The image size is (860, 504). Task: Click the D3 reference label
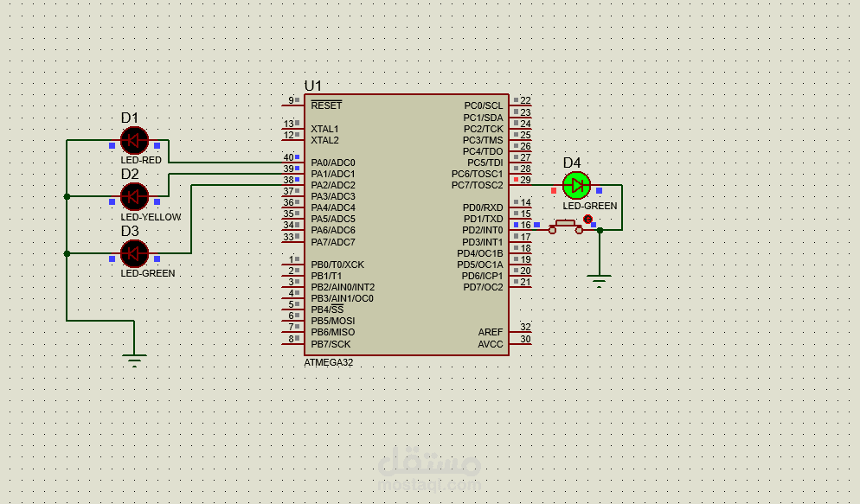pyautogui.click(x=130, y=231)
